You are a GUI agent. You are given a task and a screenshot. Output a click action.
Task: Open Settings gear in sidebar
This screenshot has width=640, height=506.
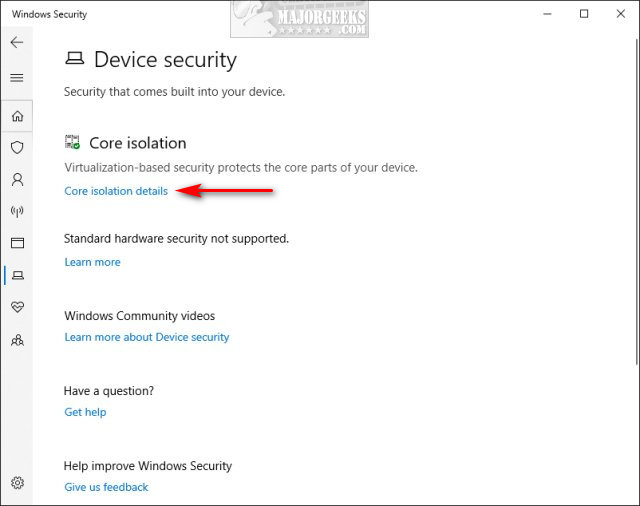coord(16,484)
